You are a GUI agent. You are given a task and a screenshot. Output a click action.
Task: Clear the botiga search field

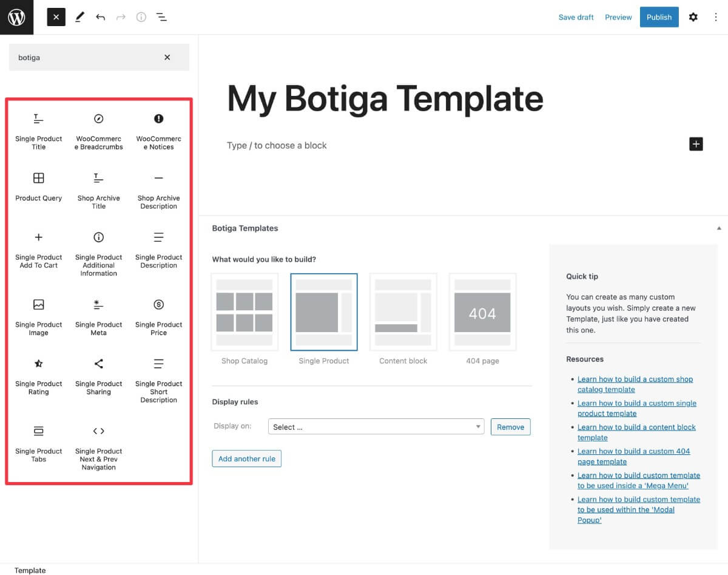click(167, 57)
